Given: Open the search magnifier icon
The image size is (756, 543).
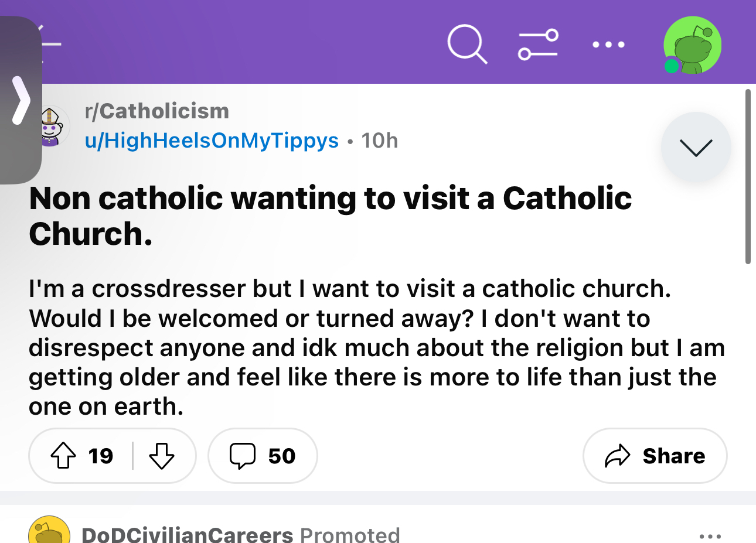Looking at the screenshot, I should pos(467,45).
